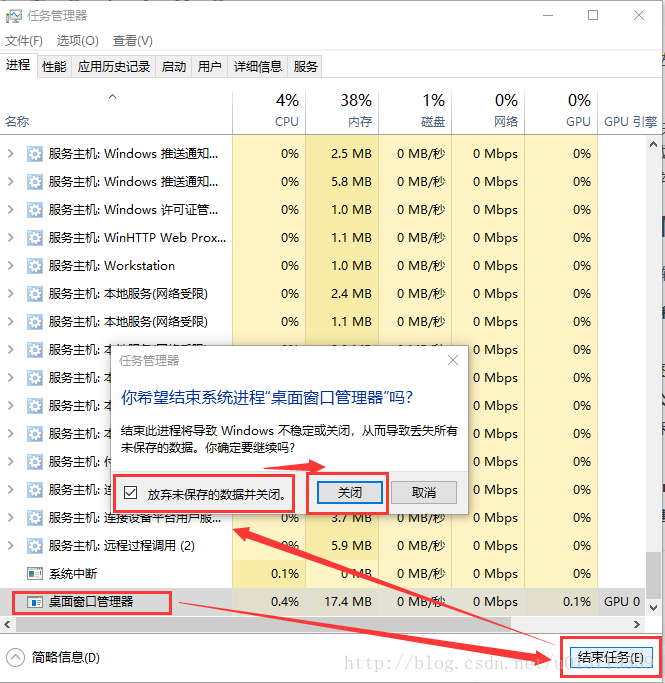Screen dimensions: 665x683
Task: Select 服务主机: 远程过程调用 (2) text
Action: click(x=122, y=546)
